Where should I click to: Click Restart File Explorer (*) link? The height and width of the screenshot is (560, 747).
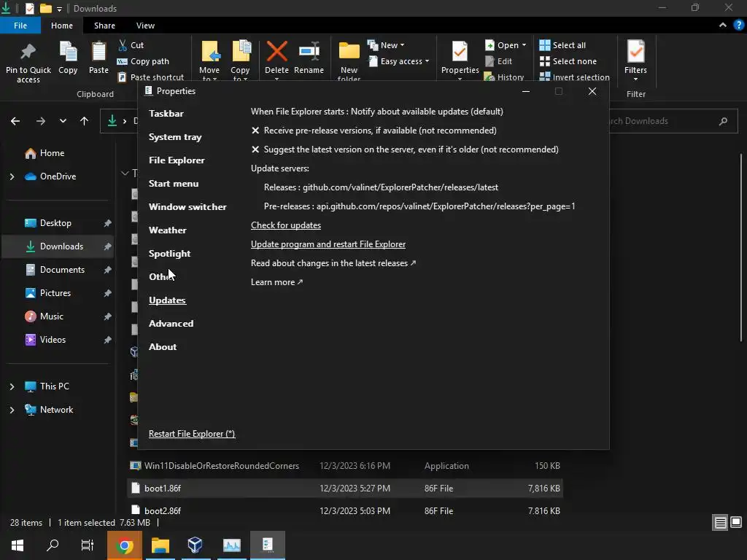pos(192,434)
